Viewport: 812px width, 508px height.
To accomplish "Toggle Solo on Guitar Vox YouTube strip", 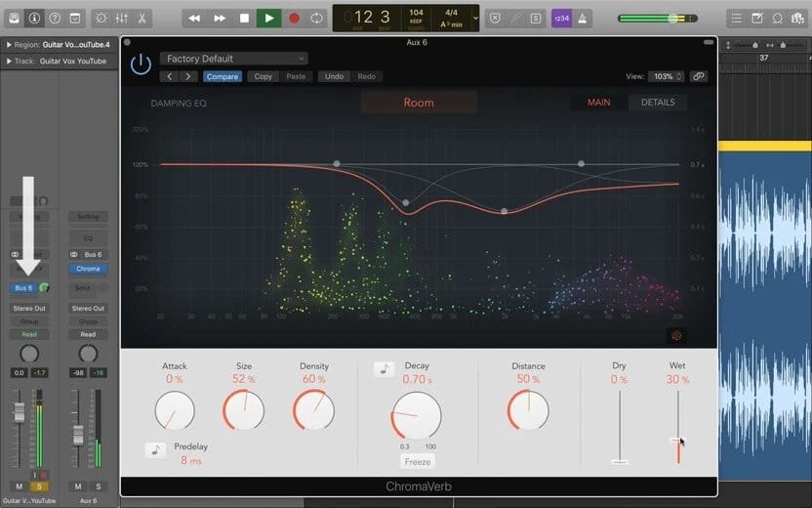I will click(x=39, y=487).
